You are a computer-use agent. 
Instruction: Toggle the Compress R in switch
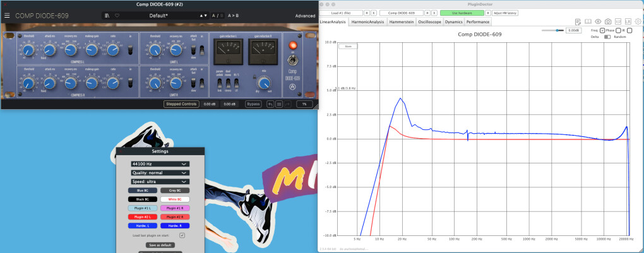pyautogui.click(x=130, y=83)
